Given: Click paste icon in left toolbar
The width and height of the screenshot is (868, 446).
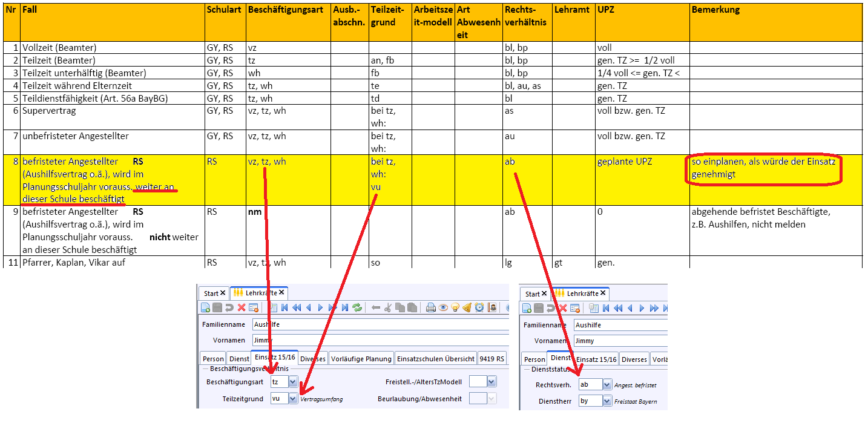Looking at the screenshot, I should (x=412, y=307).
